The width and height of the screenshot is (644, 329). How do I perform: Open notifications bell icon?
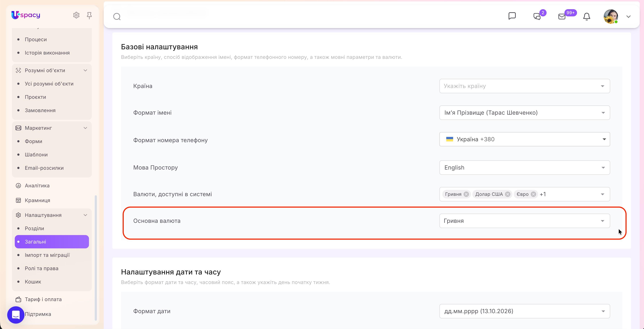587,17
